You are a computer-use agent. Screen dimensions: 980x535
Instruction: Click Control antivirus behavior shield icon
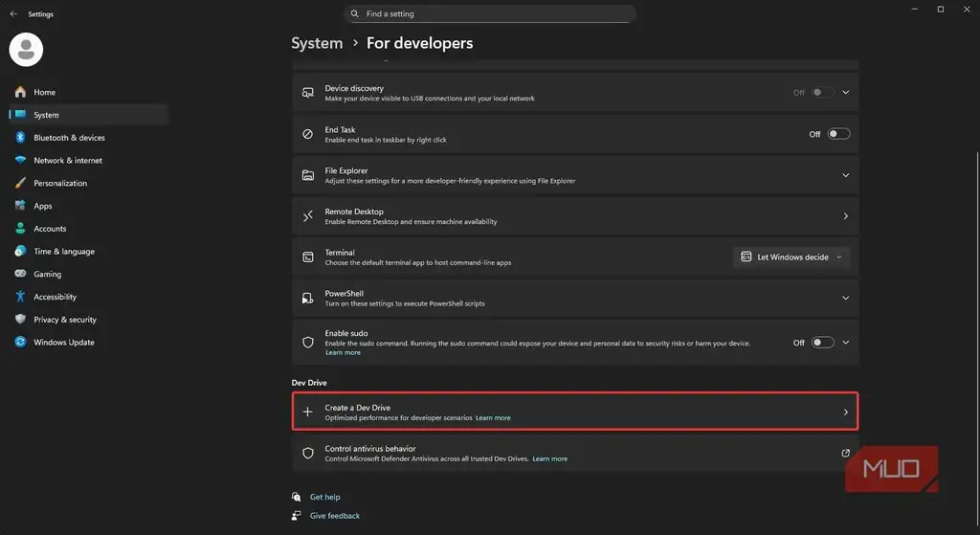click(x=307, y=453)
